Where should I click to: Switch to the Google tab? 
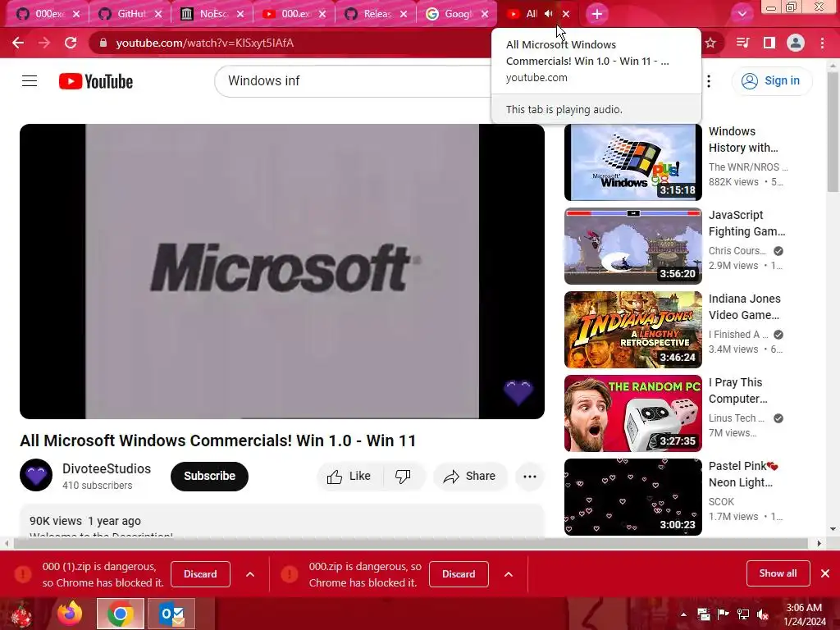[x=456, y=14]
